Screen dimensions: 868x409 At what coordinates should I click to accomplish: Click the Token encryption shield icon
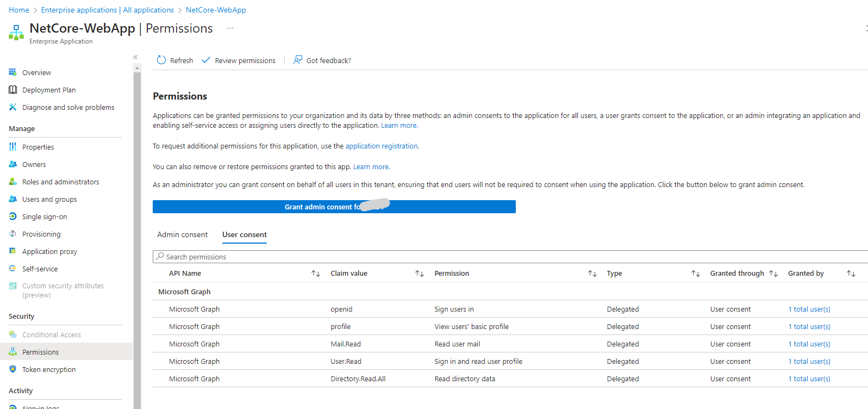(13, 369)
